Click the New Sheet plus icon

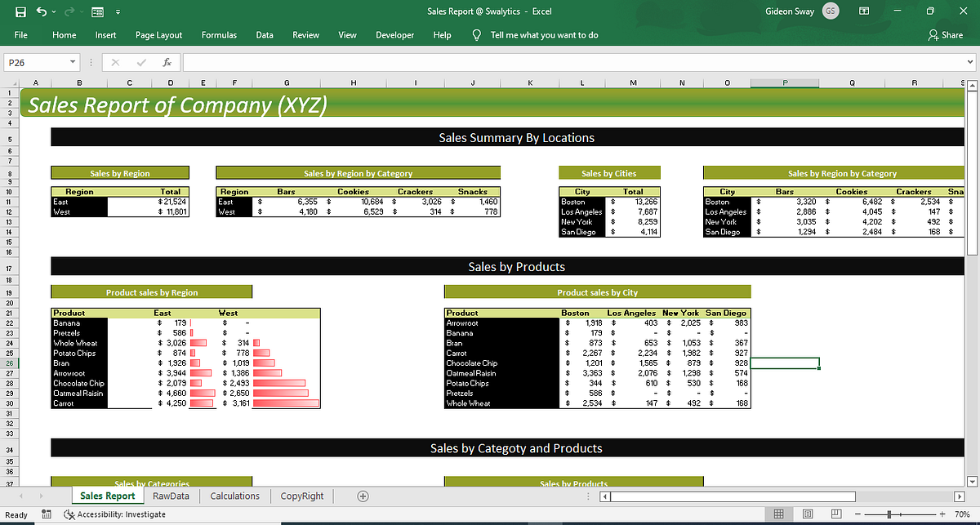pos(362,496)
